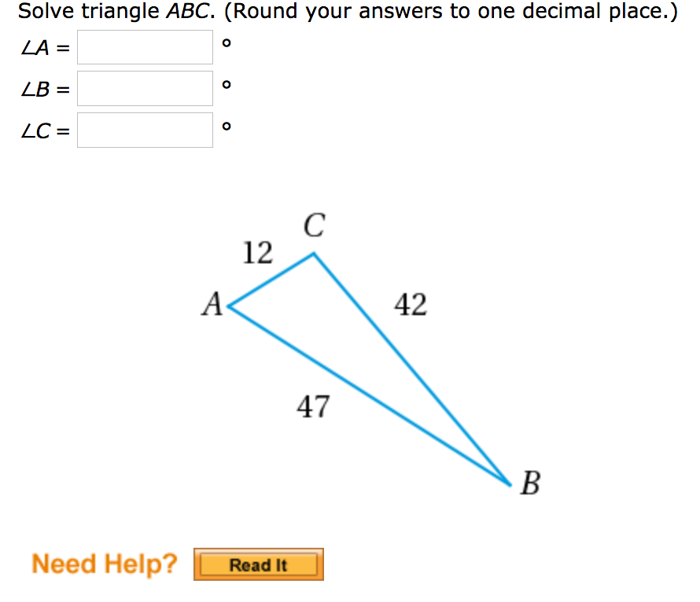
Task: Click the side length 47 label
Action: pos(315,407)
